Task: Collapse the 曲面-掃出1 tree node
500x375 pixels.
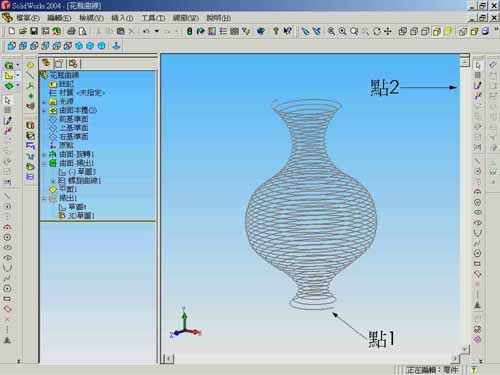Action: [x=44, y=163]
